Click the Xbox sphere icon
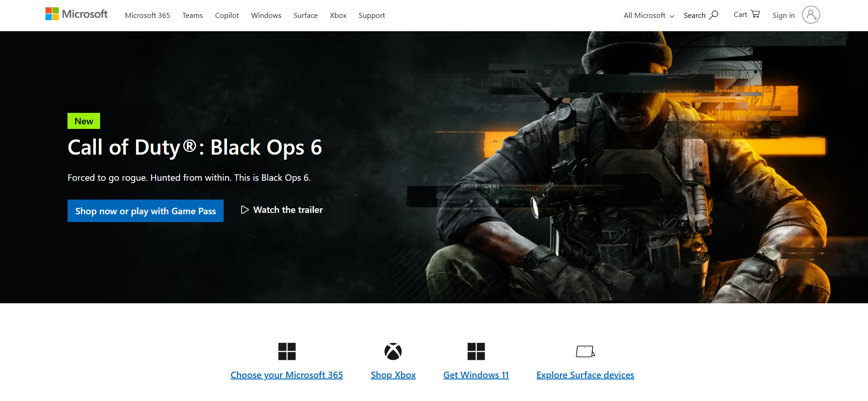868x401 pixels. [393, 351]
